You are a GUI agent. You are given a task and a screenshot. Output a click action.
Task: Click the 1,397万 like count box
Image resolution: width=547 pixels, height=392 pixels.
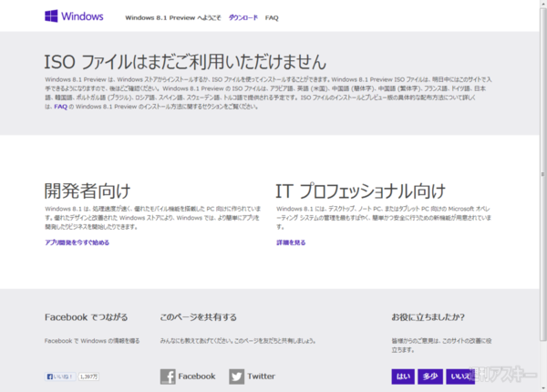click(88, 377)
